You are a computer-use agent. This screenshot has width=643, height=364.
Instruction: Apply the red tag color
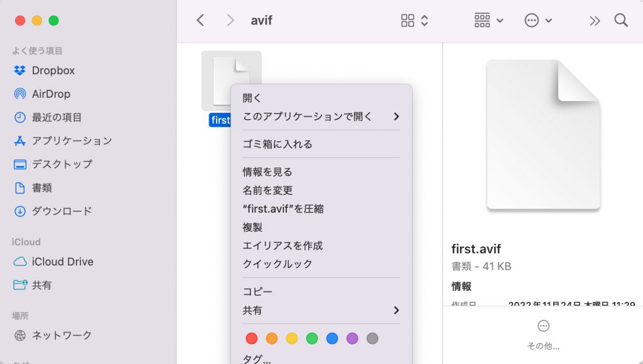coord(251,338)
